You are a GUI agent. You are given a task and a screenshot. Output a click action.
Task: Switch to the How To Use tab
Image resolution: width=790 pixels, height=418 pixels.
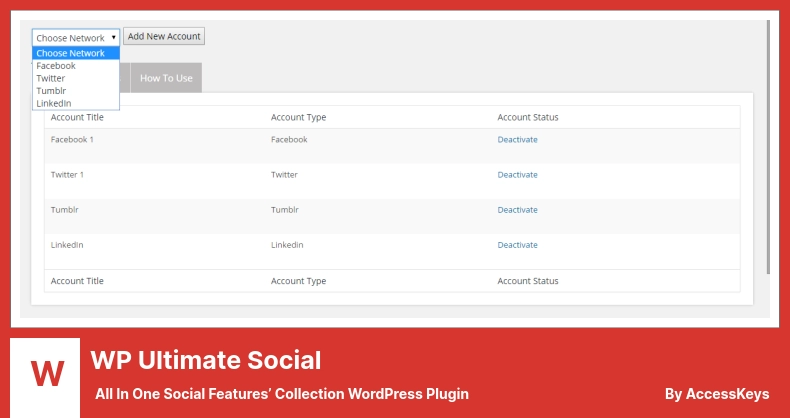(x=166, y=78)
